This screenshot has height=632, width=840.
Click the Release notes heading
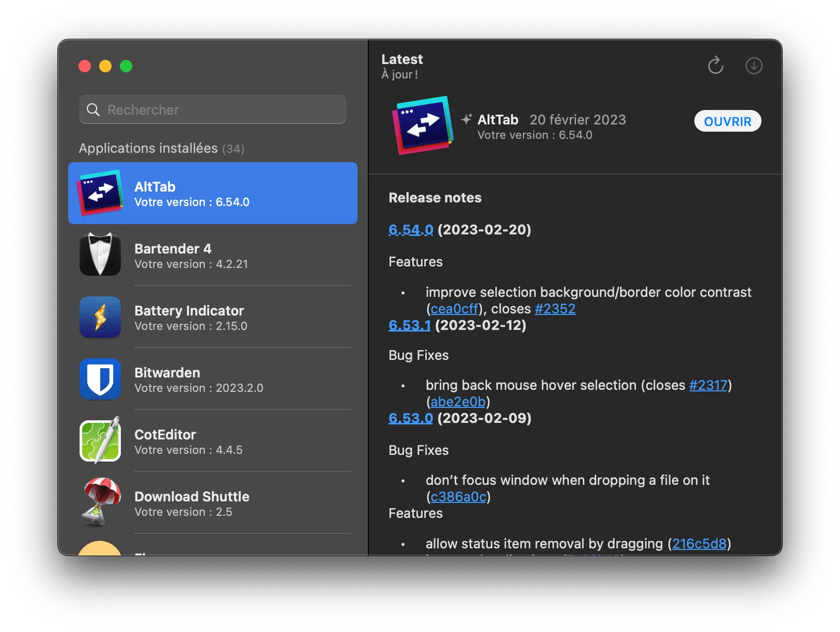pos(435,198)
